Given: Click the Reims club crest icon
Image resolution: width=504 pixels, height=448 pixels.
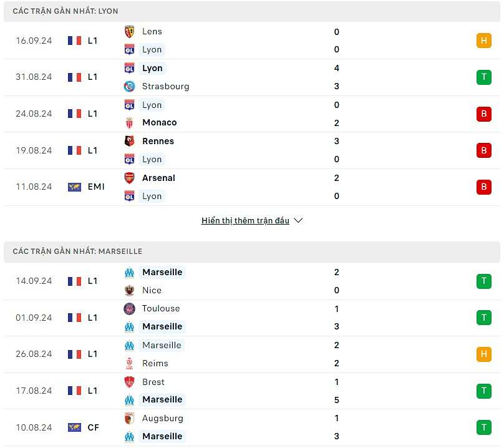Looking at the screenshot, I should pos(130,363).
